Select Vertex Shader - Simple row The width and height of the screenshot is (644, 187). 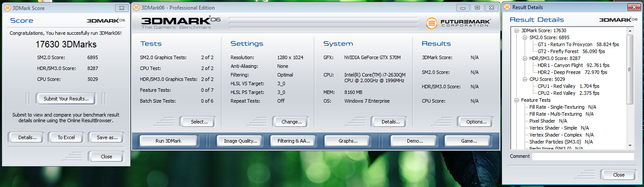coord(559,128)
